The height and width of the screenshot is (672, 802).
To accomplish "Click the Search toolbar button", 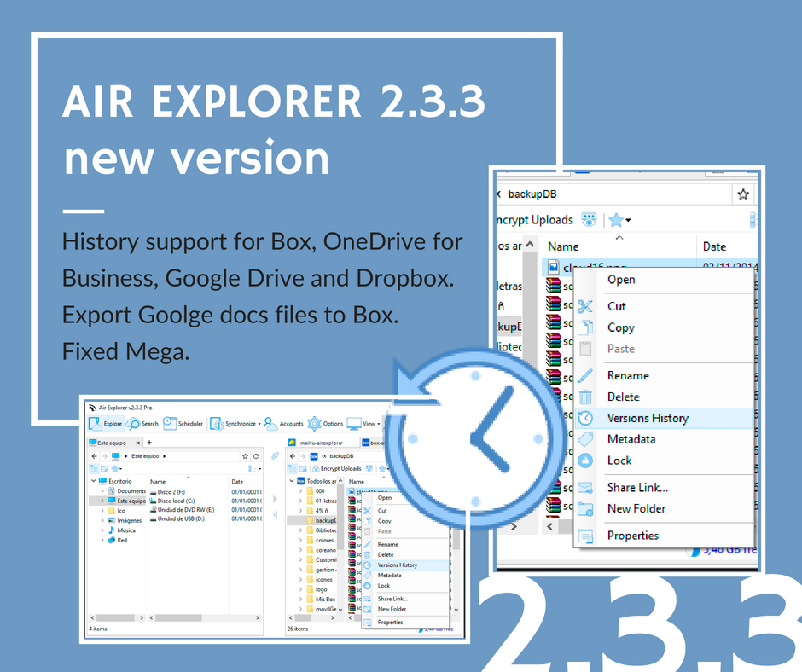I will click(x=142, y=424).
